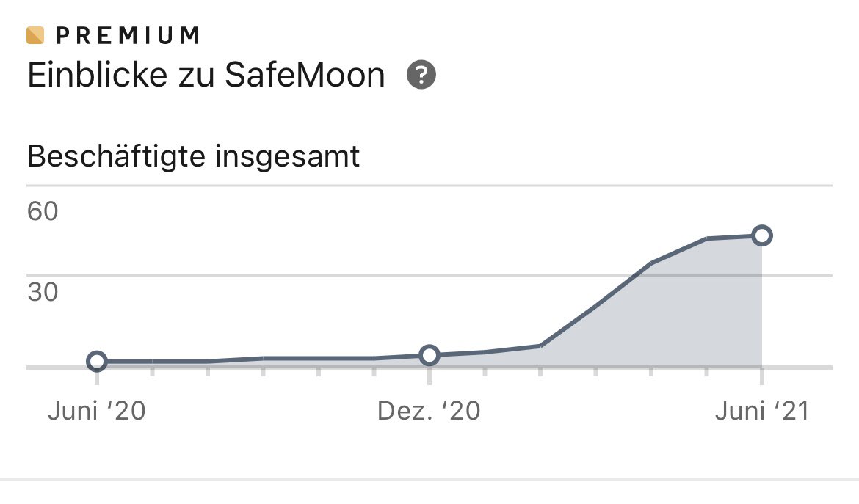859x504 pixels.
Task: Click the help question mark icon
Action: [421, 75]
